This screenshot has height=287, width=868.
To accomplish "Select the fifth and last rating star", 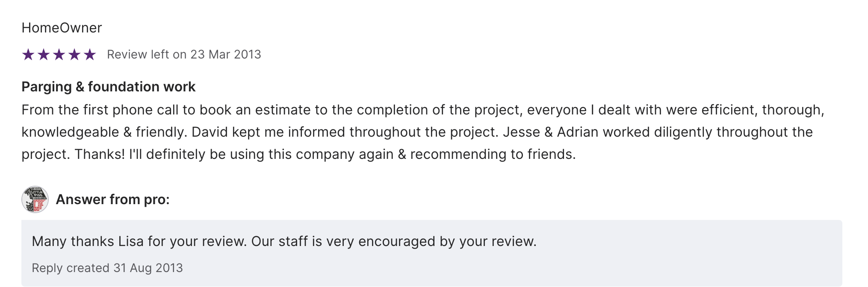I will tap(90, 55).
